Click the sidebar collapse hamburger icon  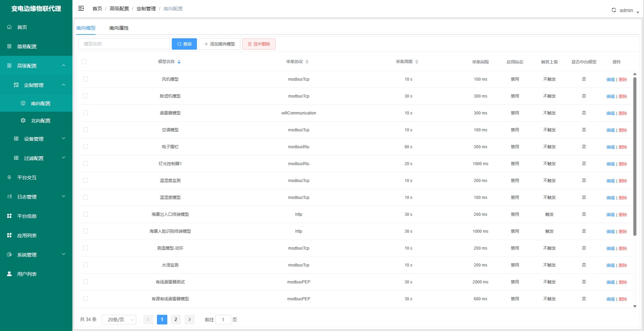(81, 9)
